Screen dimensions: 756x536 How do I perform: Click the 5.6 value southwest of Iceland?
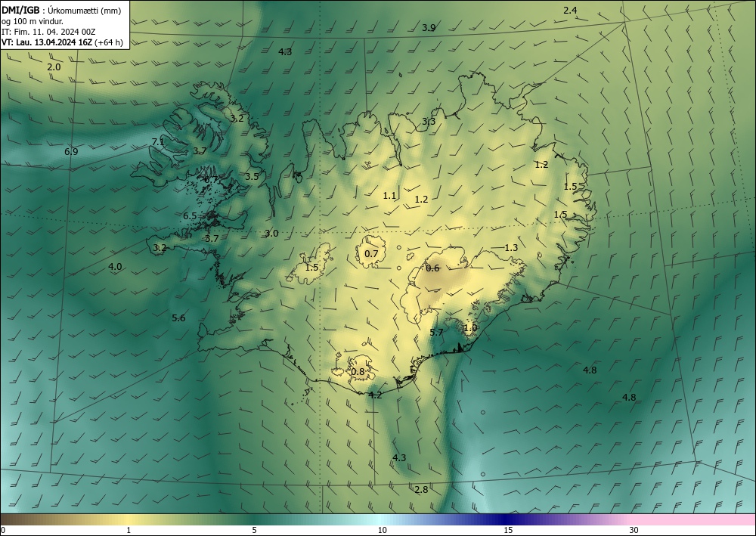click(x=178, y=318)
